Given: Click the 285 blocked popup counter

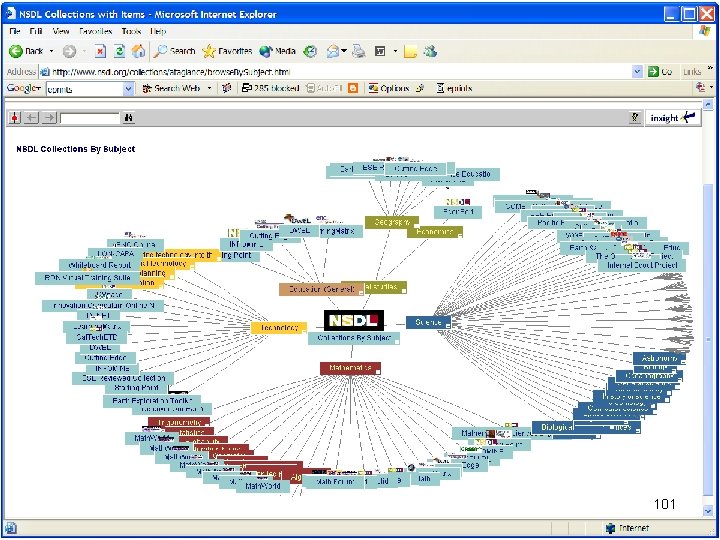Looking at the screenshot, I should point(270,88).
